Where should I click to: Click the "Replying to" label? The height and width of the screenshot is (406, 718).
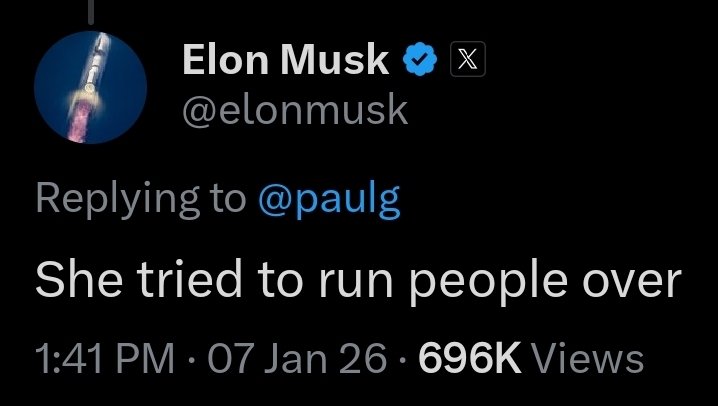click(141, 198)
